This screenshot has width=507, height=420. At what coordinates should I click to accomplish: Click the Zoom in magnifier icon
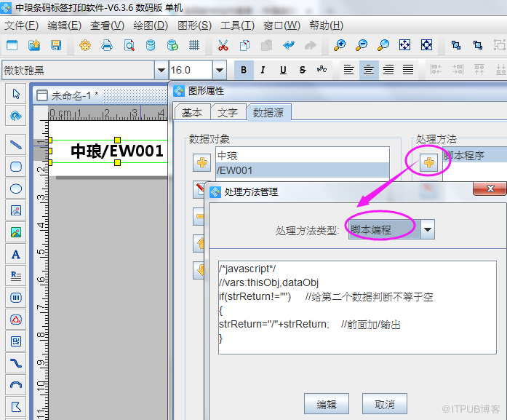tap(340, 45)
